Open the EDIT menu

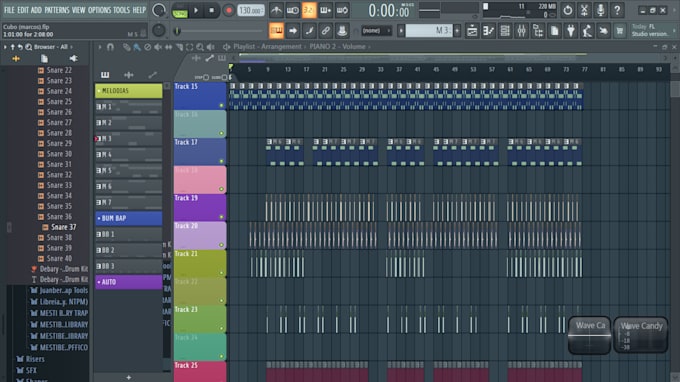pyautogui.click(x=23, y=10)
